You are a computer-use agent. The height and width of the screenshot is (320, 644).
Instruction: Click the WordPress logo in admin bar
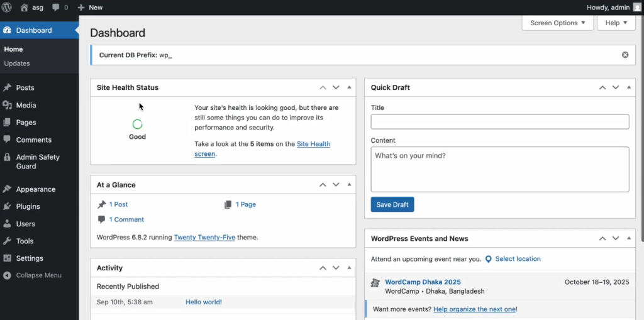click(x=8, y=8)
